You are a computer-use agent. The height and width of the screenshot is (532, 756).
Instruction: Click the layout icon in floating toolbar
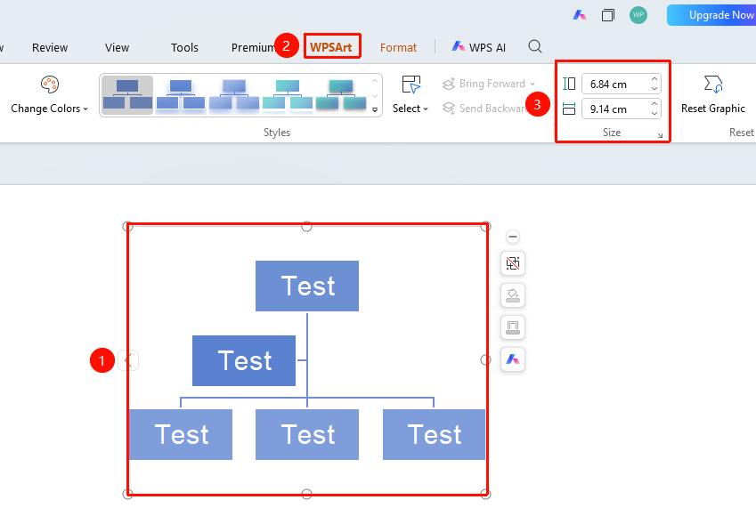point(513,263)
